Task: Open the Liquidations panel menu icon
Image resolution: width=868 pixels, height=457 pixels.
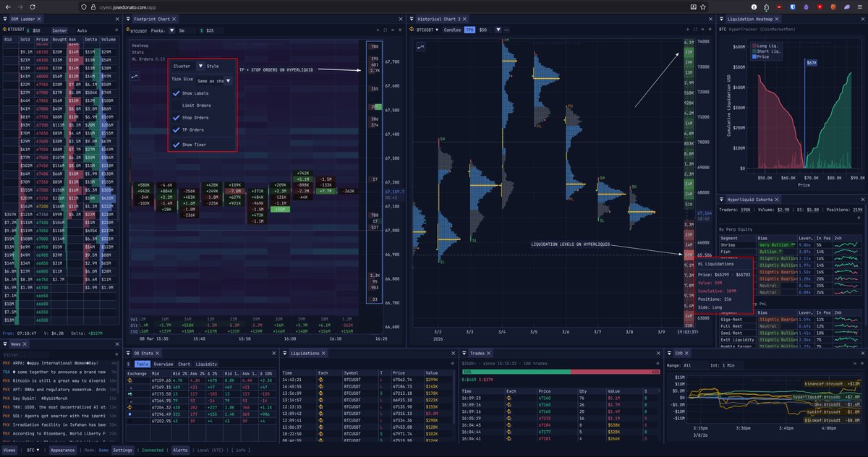Action: pyautogui.click(x=285, y=353)
